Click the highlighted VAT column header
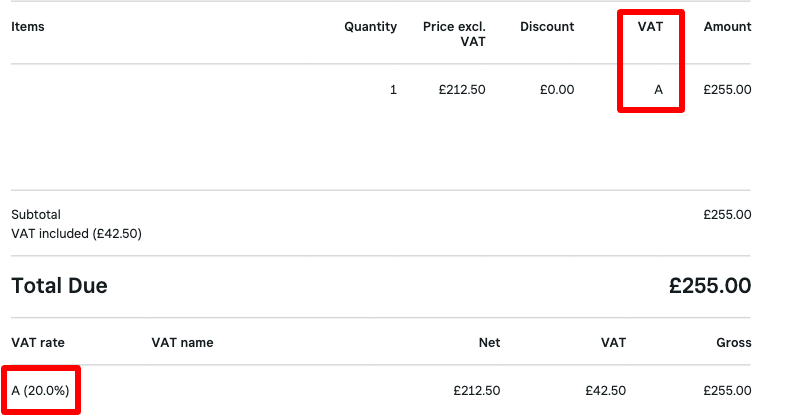This screenshot has height=418, width=790. click(650, 27)
